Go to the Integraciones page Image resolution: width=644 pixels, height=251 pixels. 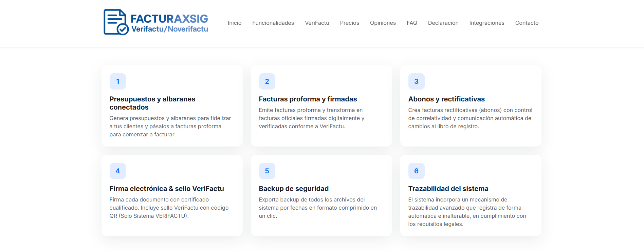click(486, 23)
